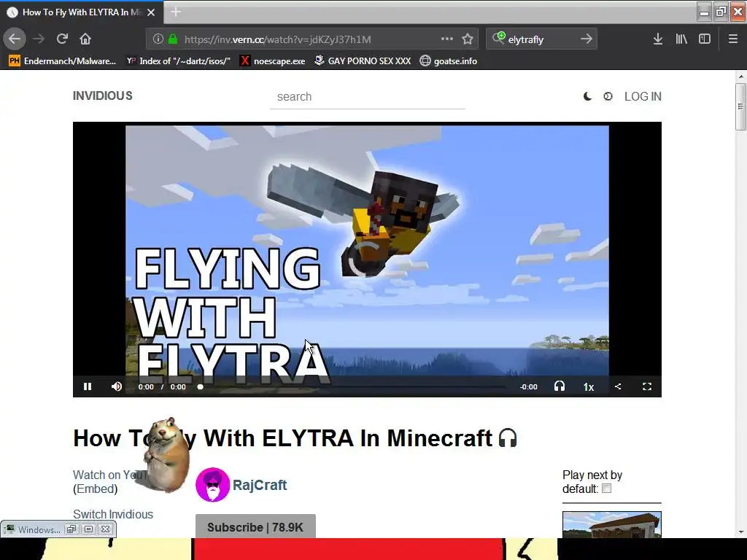Click the page vertical scrollbar thumb

coord(740,106)
